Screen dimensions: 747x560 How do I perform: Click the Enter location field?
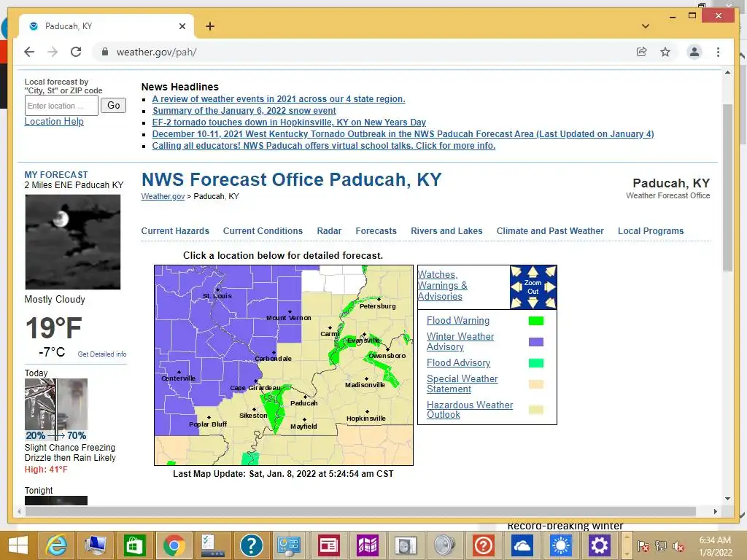point(61,106)
